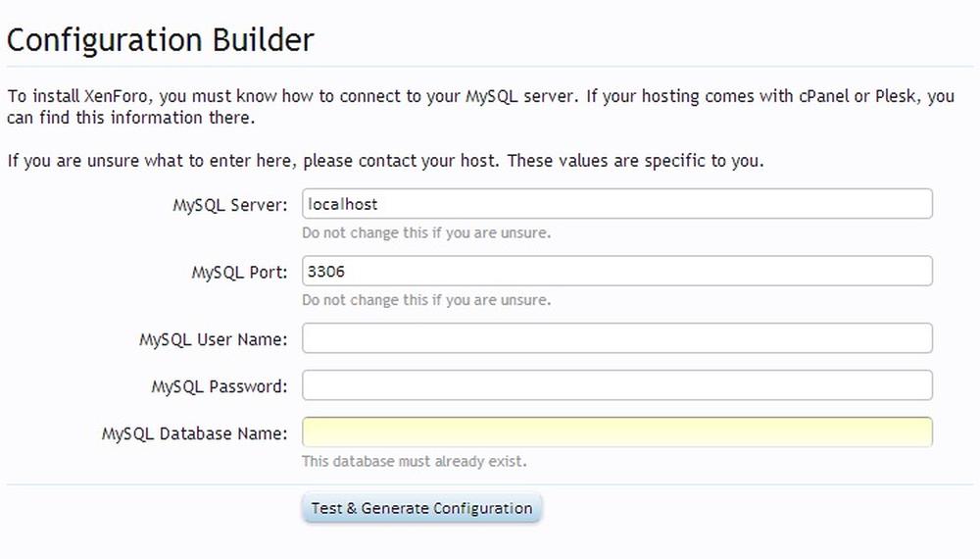Click the 'MySQL Database Name:' label
980x559 pixels.
(x=194, y=433)
